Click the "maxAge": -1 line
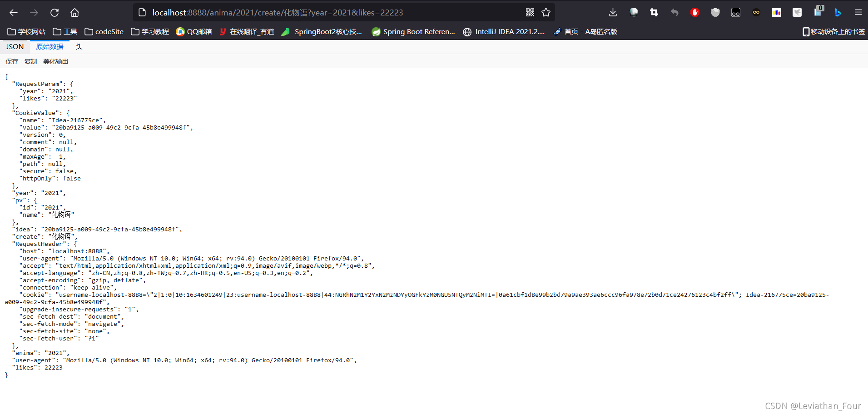 pyautogui.click(x=43, y=157)
